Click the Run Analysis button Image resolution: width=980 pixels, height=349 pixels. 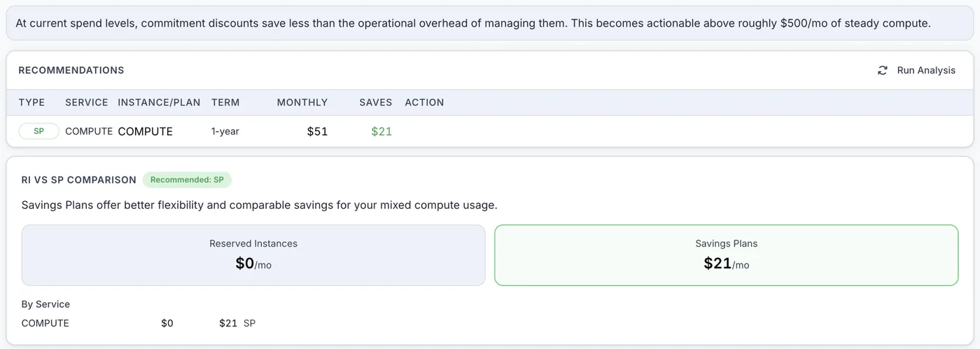tap(916, 70)
